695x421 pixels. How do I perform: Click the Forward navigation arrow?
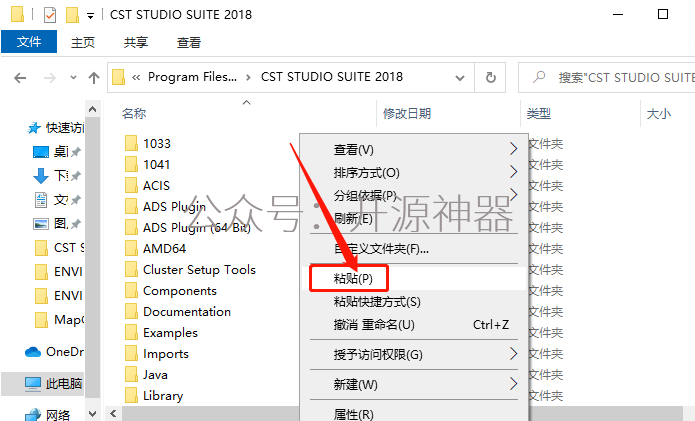[50, 78]
